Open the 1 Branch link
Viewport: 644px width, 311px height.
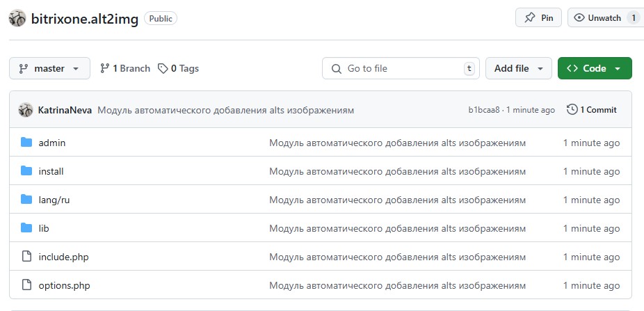coord(125,68)
